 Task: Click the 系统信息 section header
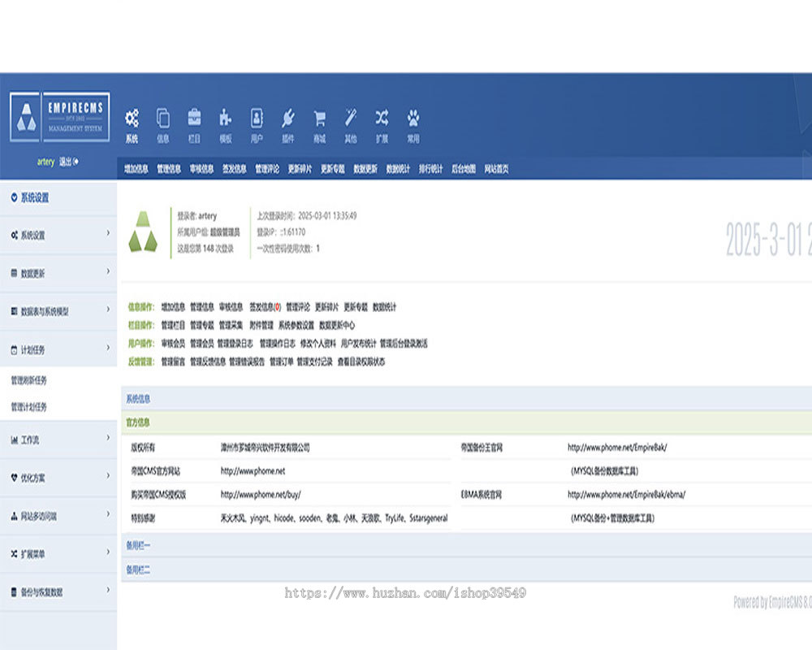(x=138, y=399)
